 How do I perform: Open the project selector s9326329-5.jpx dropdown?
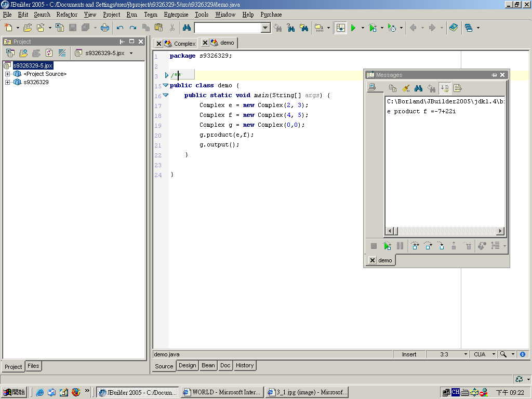click(x=131, y=53)
